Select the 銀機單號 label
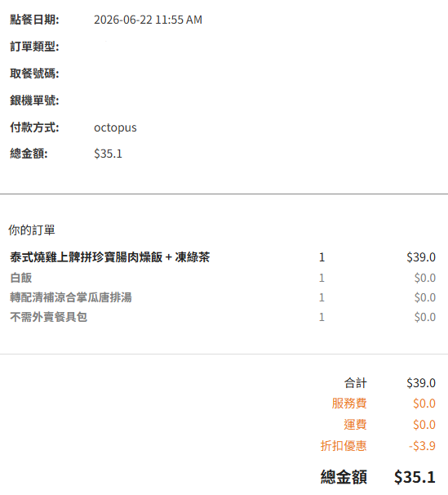Viewport: 448px width, 495px height. click(34, 100)
